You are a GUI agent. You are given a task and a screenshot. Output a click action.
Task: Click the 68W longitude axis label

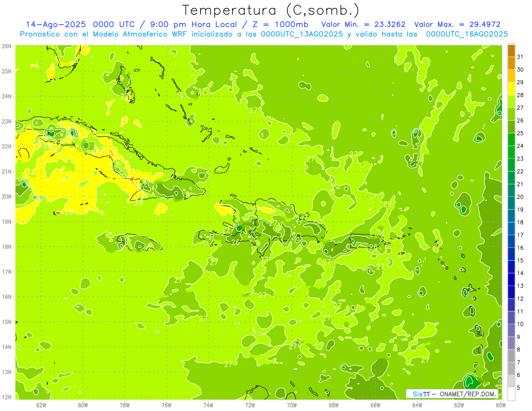[x=334, y=405]
